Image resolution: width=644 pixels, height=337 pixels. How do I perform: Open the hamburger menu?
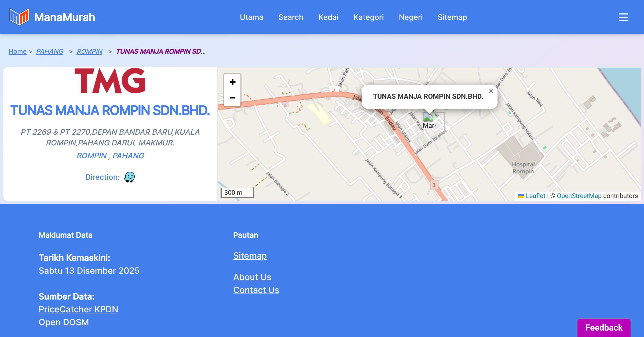click(x=623, y=17)
